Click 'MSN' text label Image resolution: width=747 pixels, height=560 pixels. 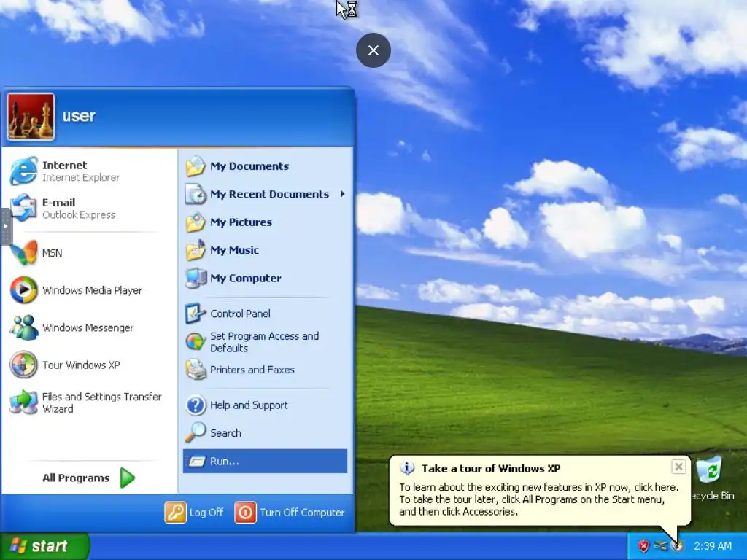[52, 253]
